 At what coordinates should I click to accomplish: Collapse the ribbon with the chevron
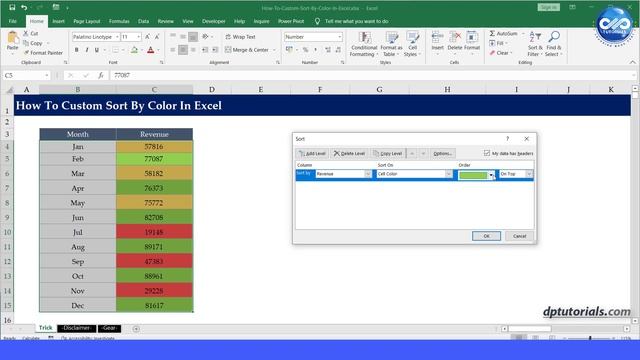632,62
